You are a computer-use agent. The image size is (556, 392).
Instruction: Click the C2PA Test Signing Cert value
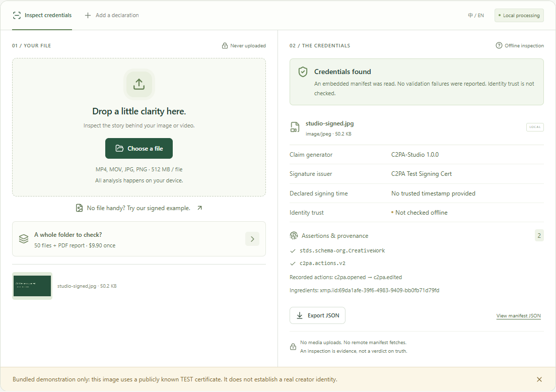(421, 174)
